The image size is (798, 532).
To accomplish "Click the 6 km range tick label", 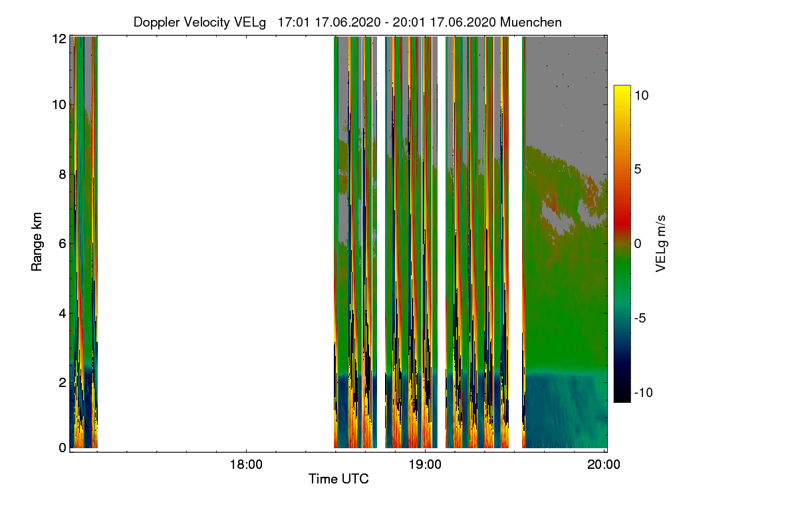I will [x=63, y=243].
